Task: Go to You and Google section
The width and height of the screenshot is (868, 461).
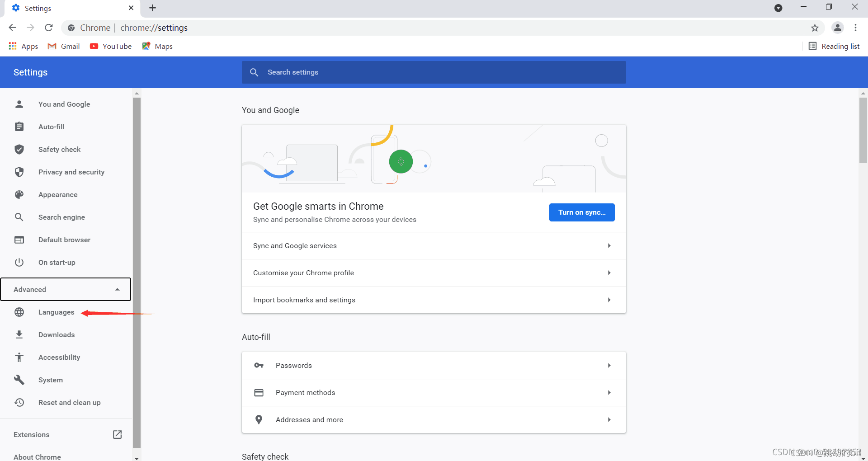Action: click(x=64, y=104)
